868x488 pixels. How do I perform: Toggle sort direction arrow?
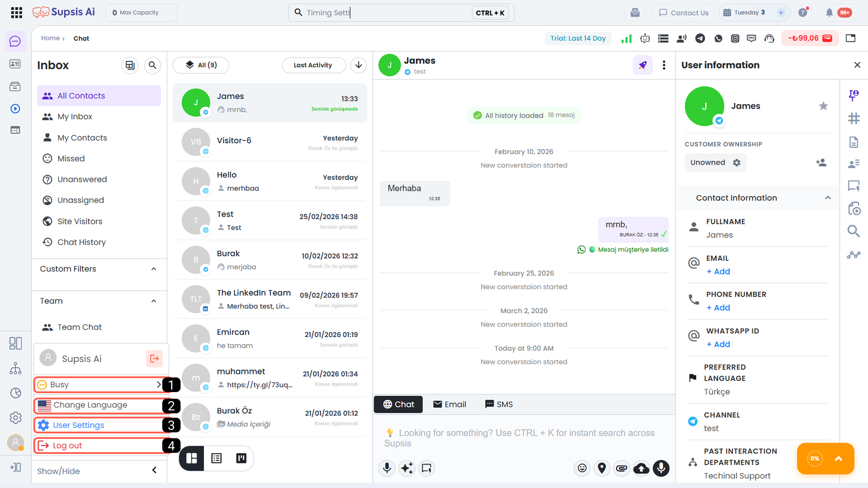click(x=359, y=65)
